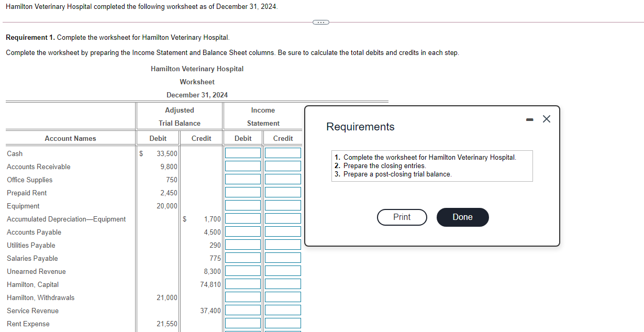Select Accumulated Depreciation Income Statement credit field
644x332 pixels.
tap(283, 218)
